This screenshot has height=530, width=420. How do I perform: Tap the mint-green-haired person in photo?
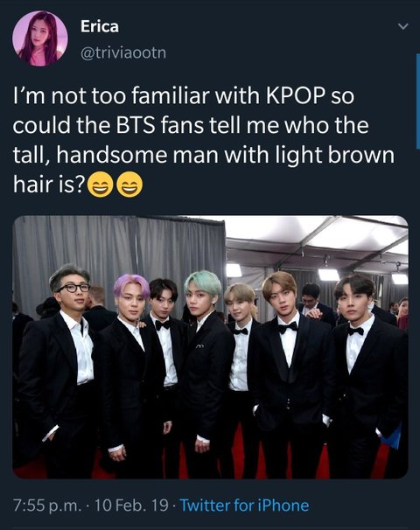click(205, 366)
